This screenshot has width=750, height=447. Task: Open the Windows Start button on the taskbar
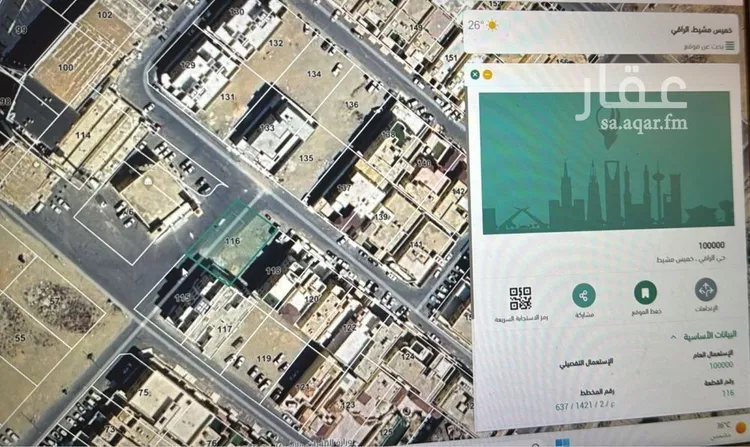click(563, 442)
